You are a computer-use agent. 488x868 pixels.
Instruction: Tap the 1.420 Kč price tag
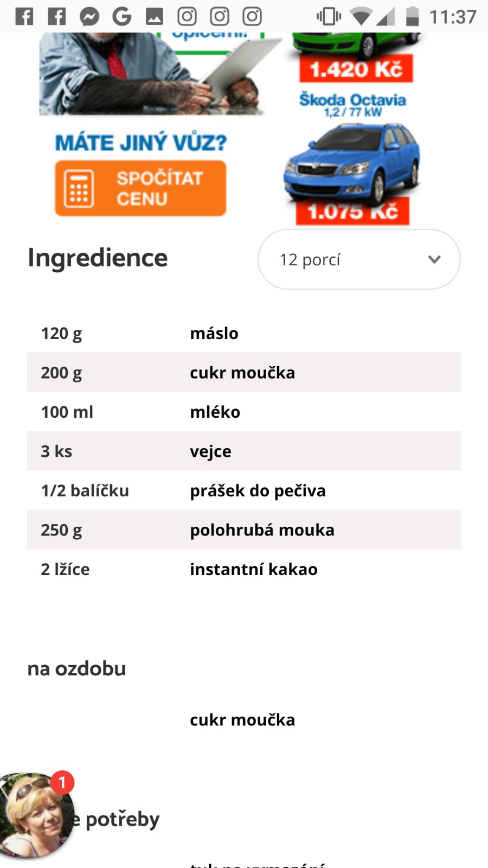click(x=356, y=69)
